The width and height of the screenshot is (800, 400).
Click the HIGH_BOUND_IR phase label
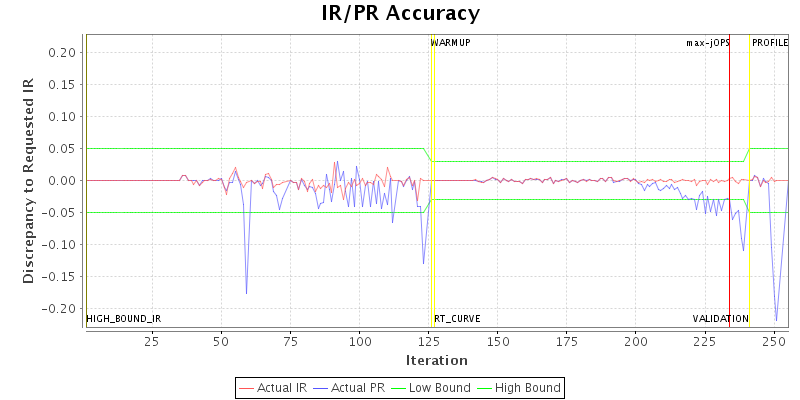[x=124, y=319]
